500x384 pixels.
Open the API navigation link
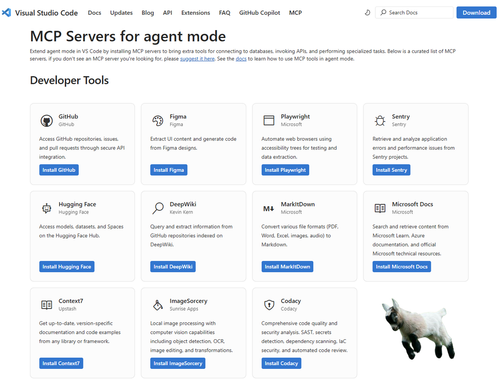pyautogui.click(x=168, y=13)
